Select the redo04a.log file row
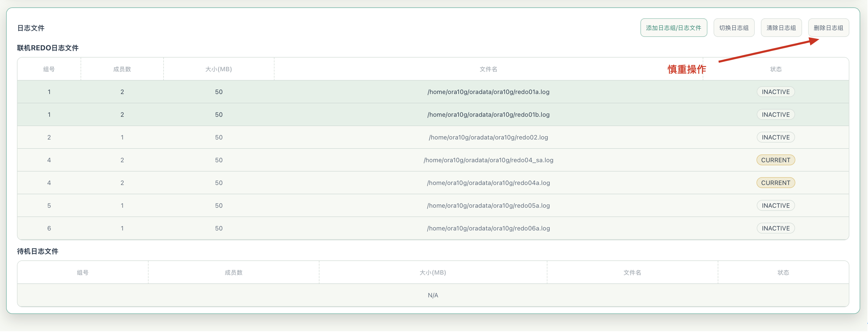The height and width of the screenshot is (333, 868). (x=433, y=183)
